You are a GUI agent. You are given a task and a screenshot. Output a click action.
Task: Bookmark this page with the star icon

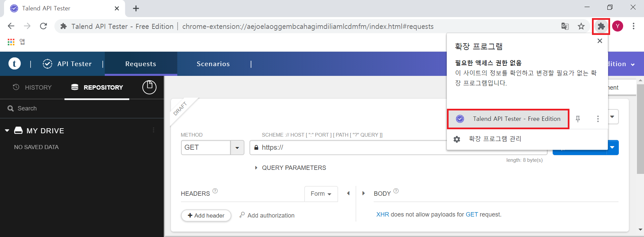coord(581,26)
